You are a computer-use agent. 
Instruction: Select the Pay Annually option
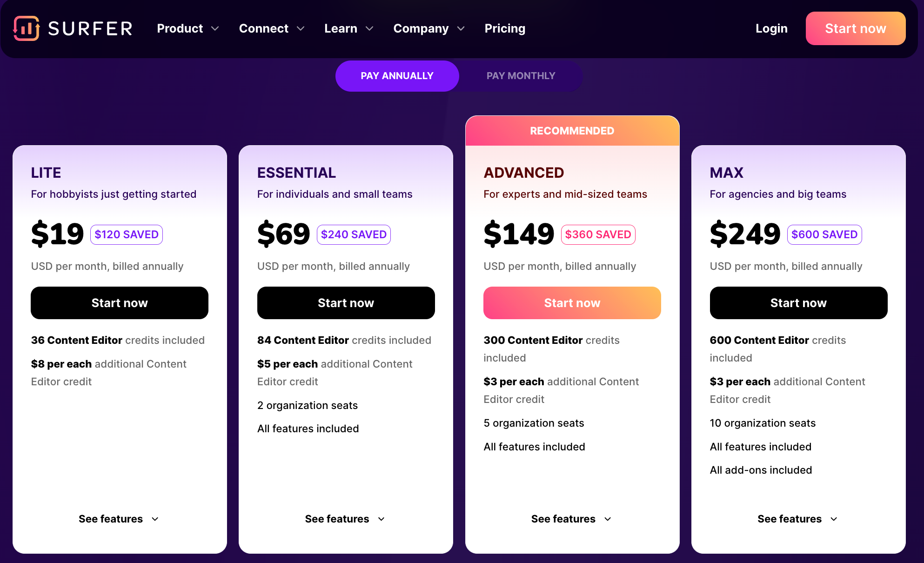(397, 76)
